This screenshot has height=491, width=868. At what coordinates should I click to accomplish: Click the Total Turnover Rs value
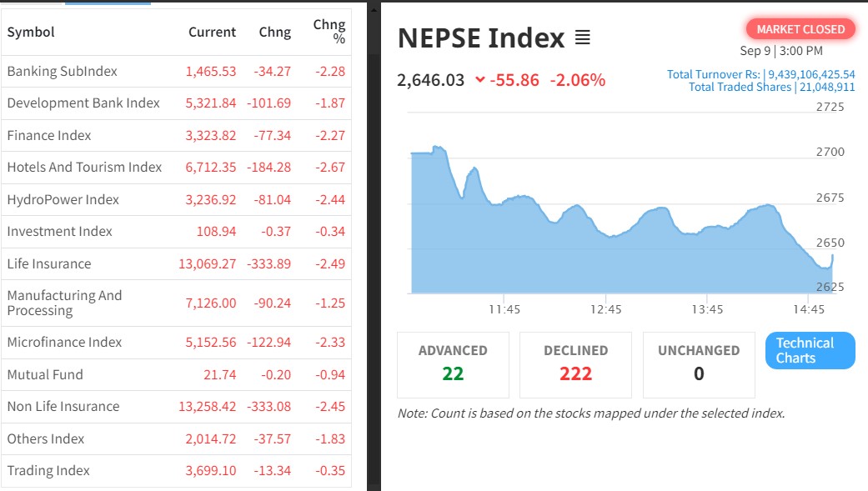pos(811,74)
